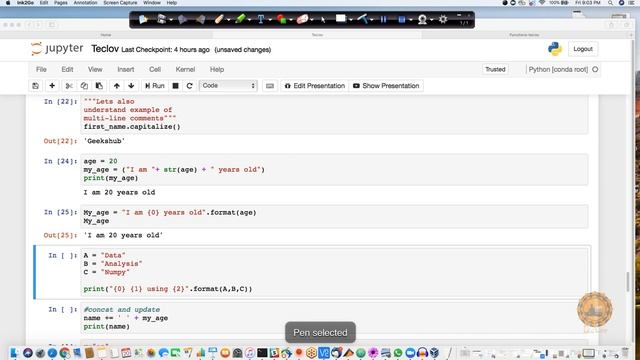
Task: Click the new page icon in Ink2Go toolbar
Action: 143,19
